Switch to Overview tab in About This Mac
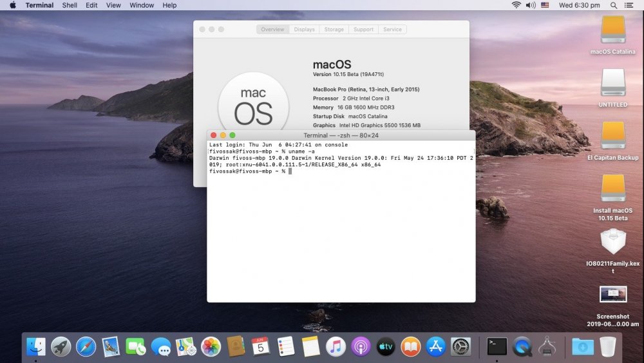Image resolution: width=644 pixels, height=363 pixels. tap(272, 29)
